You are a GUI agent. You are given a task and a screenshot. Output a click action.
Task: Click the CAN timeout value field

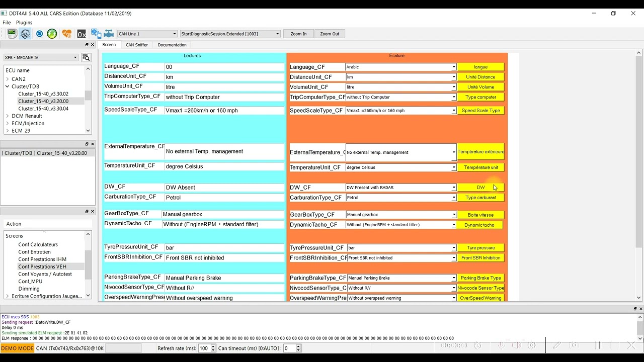[289, 348]
